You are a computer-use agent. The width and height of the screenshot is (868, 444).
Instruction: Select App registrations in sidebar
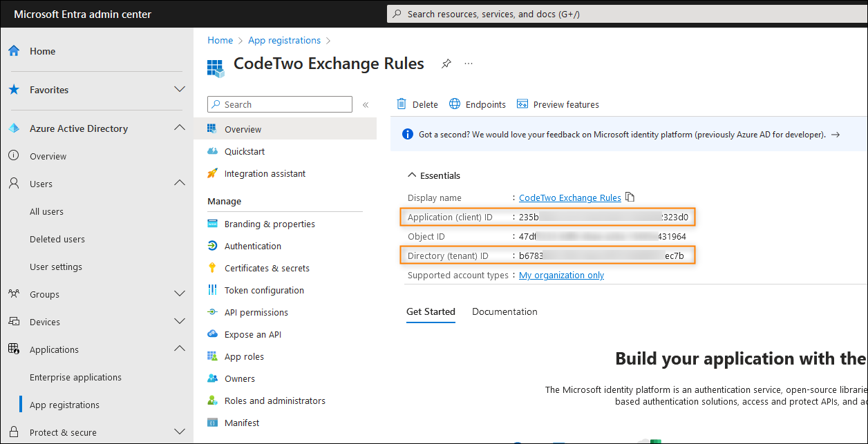click(64, 405)
